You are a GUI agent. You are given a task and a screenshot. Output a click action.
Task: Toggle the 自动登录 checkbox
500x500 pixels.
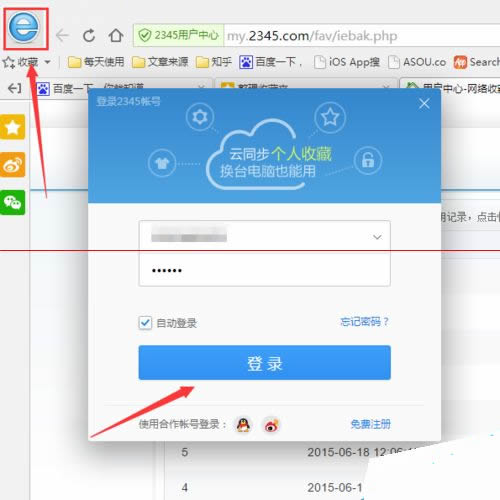145,323
